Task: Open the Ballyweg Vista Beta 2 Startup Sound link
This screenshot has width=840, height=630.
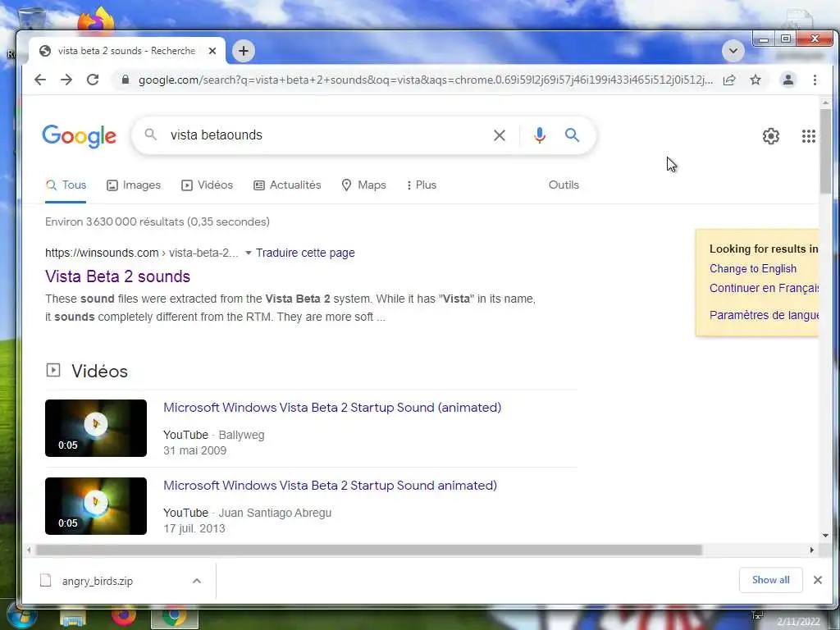Action: (332, 408)
